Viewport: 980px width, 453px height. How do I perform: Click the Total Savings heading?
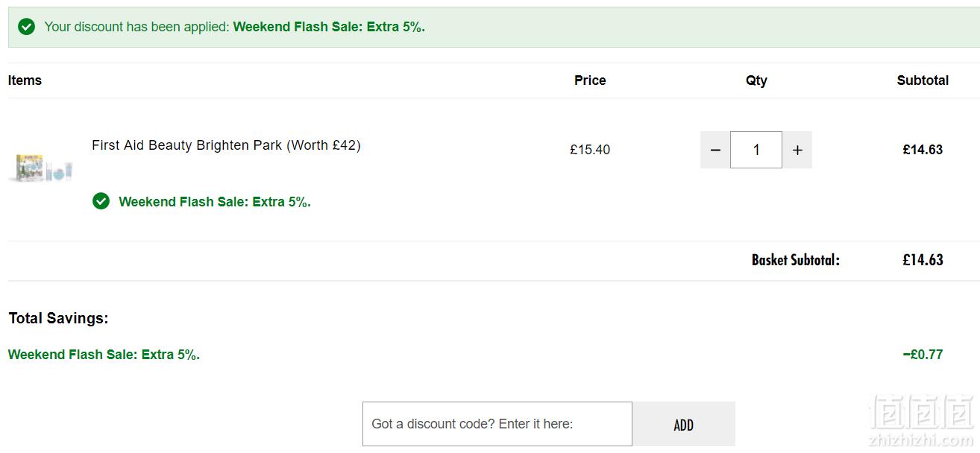pyautogui.click(x=58, y=318)
